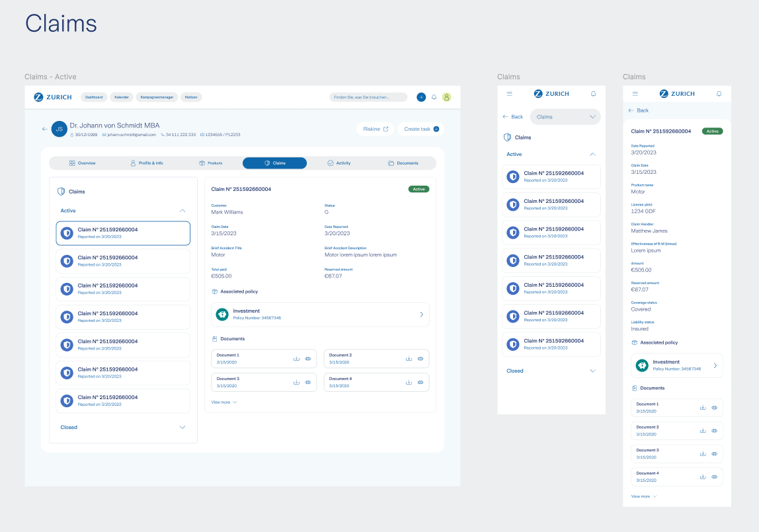This screenshot has width=759, height=532.
Task: Download Document 4 in the desktop frame
Action: tap(409, 383)
